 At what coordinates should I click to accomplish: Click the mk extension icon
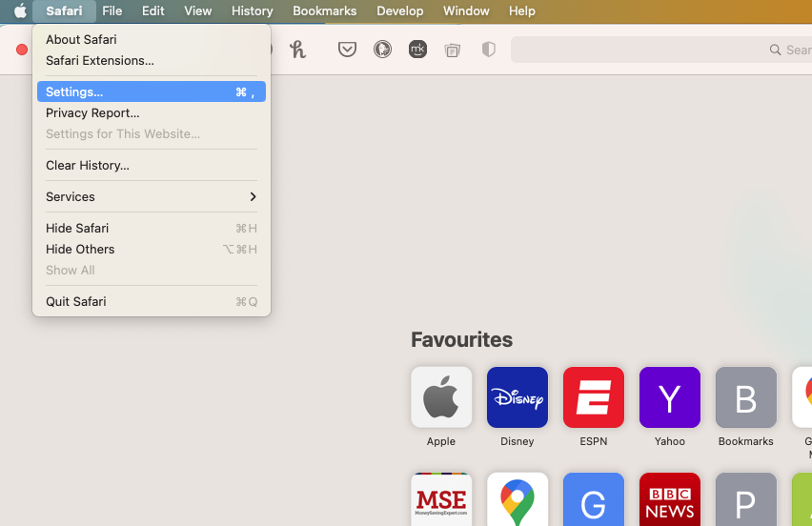[x=417, y=50]
